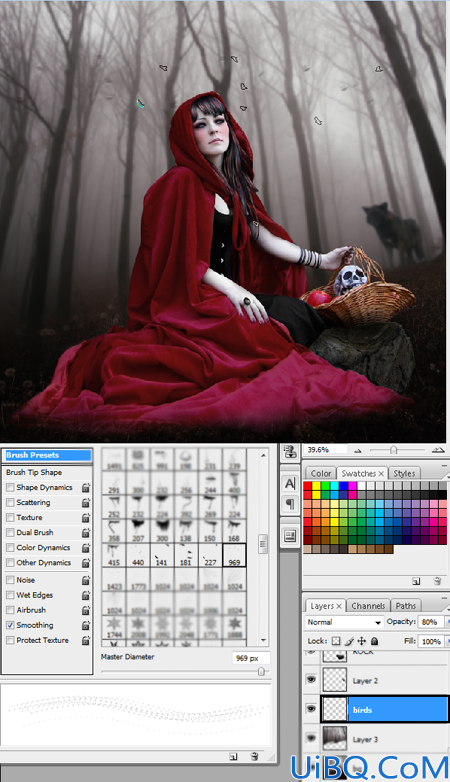Viewport: 450px width, 782px height.
Task: Toggle lock icon beside Dual Brush
Action: coord(86,533)
